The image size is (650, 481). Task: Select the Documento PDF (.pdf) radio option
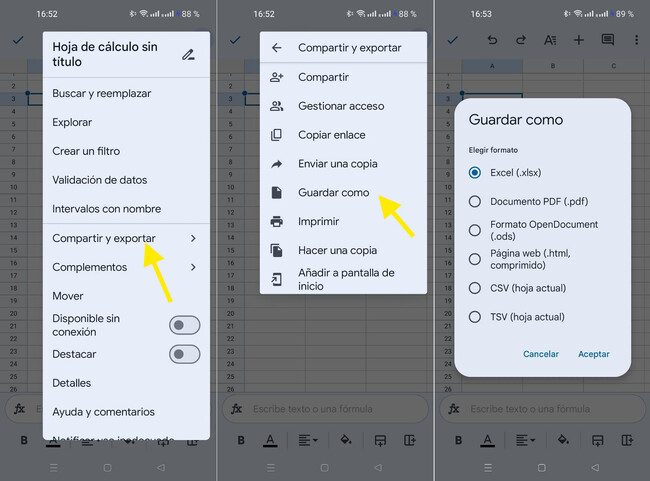coord(475,201)
